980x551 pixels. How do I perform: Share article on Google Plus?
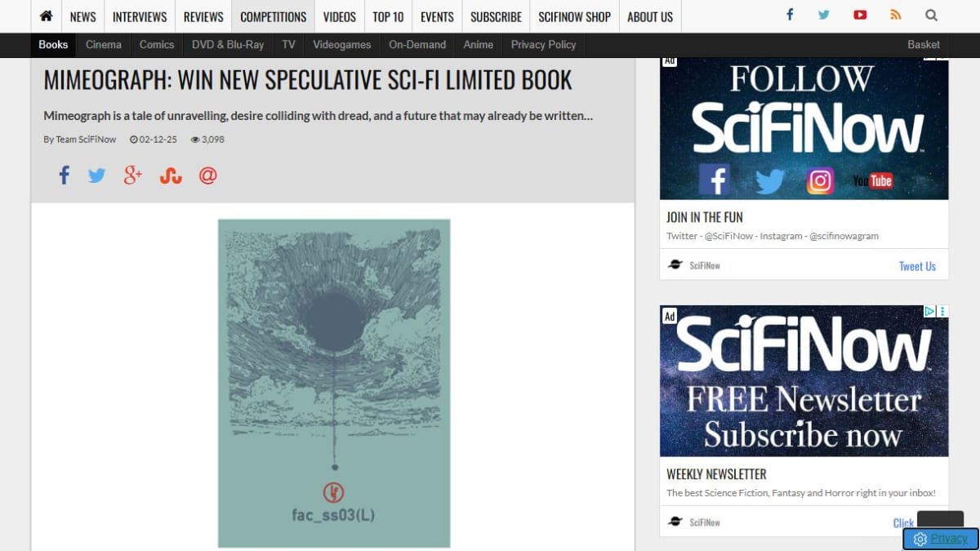(132, 175)
